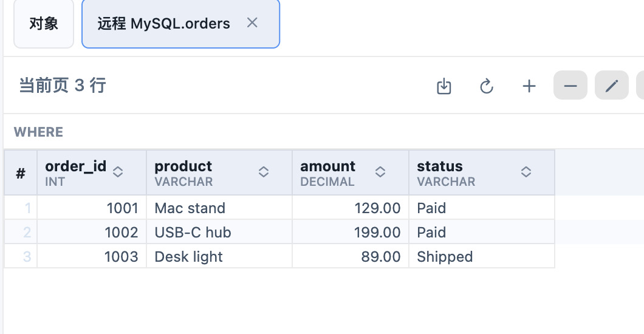Image resolution: width=644 pixels, height=334 pixels.
Task: Delete row using the minus button
Action: click(x=570, y=85)
